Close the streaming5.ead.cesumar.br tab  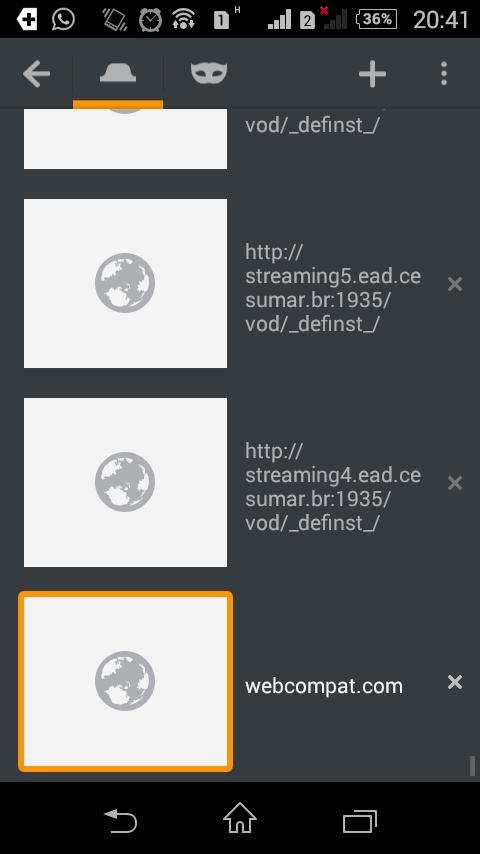pos(455,284)
